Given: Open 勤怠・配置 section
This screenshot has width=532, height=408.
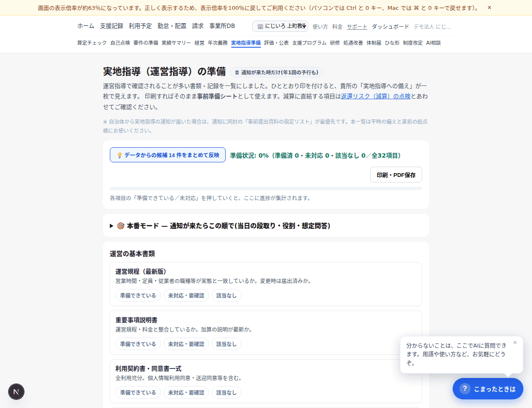Looking at the screenshot, I should pos(172,26).
